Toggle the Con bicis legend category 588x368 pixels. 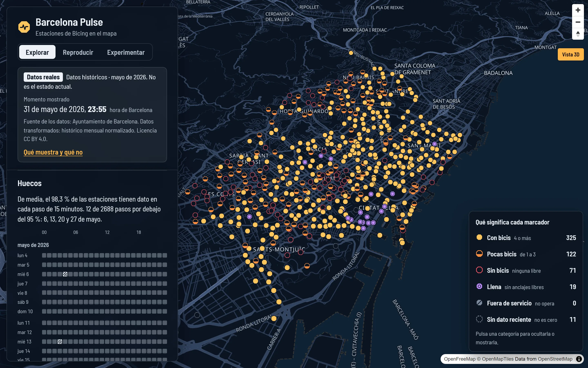point(526,238)
